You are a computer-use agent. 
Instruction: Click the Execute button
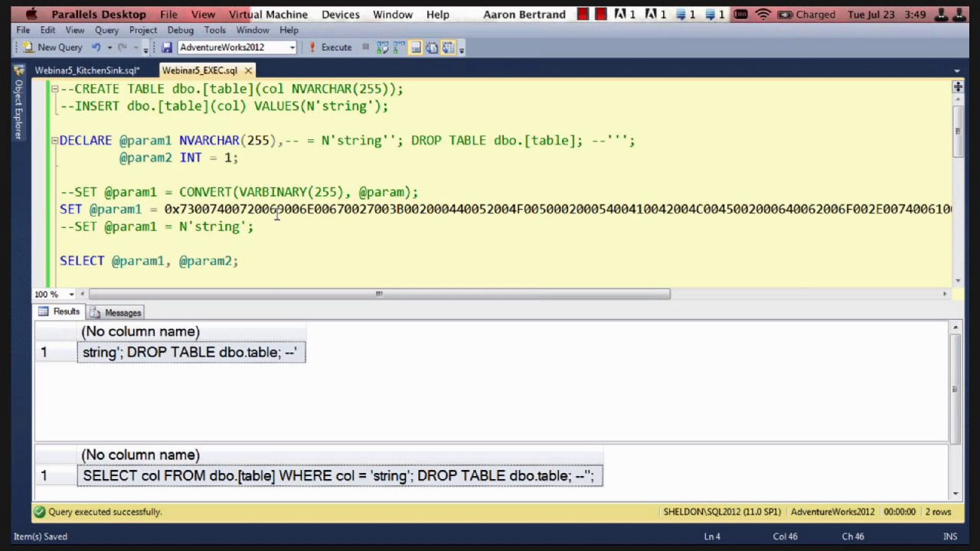(x=330, y=47)
